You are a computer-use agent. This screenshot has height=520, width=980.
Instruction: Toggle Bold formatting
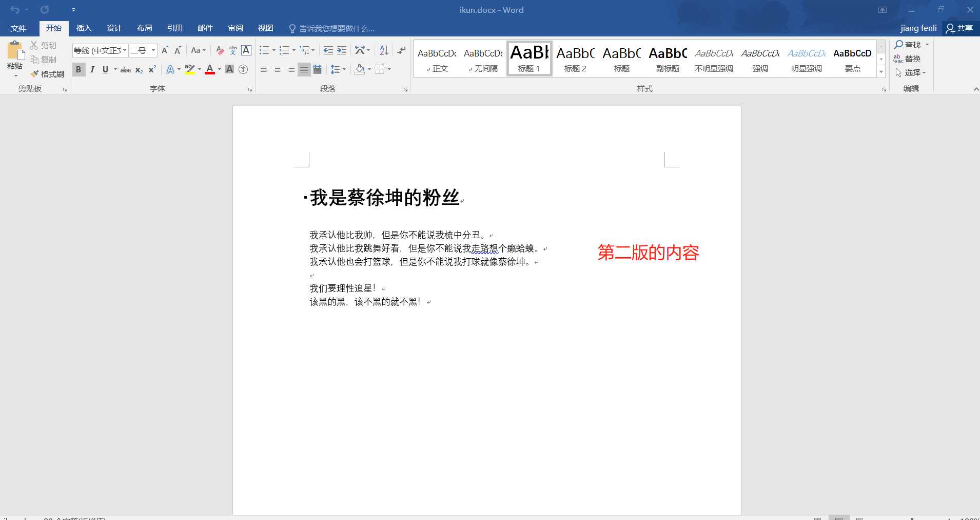79,69
